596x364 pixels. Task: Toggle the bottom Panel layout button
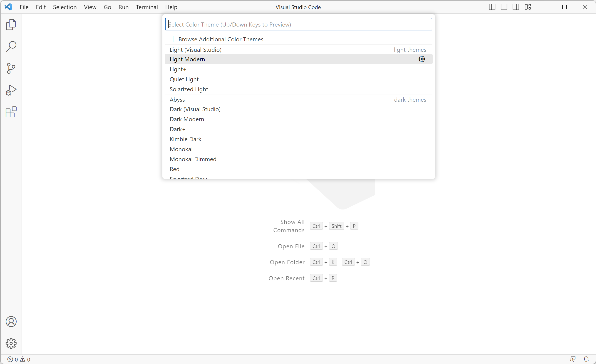(x=504, y=7)
